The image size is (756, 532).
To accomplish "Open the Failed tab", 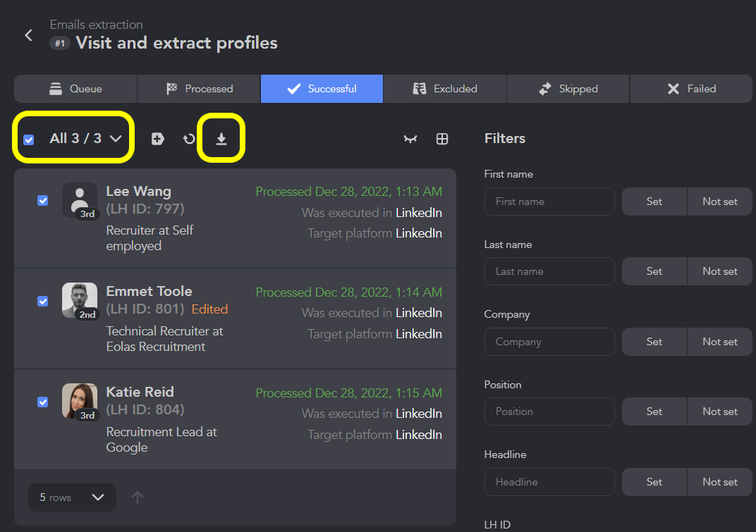I will [691, 89].
